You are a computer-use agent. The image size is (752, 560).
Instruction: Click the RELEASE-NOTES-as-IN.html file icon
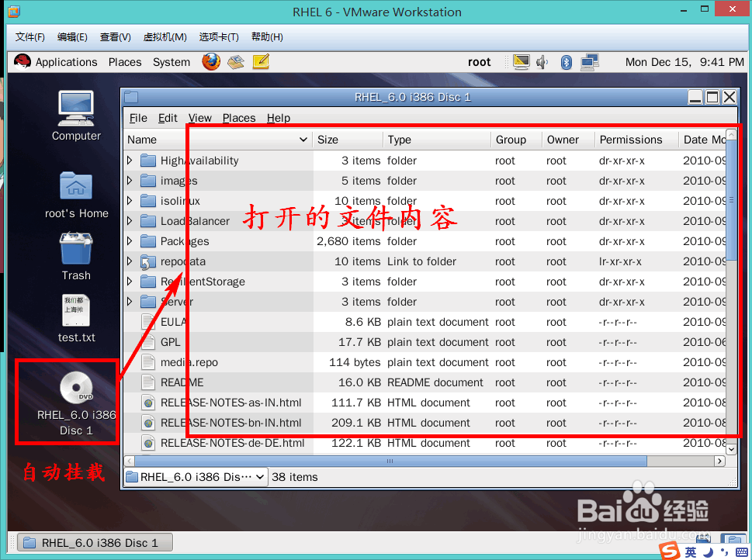148,403
